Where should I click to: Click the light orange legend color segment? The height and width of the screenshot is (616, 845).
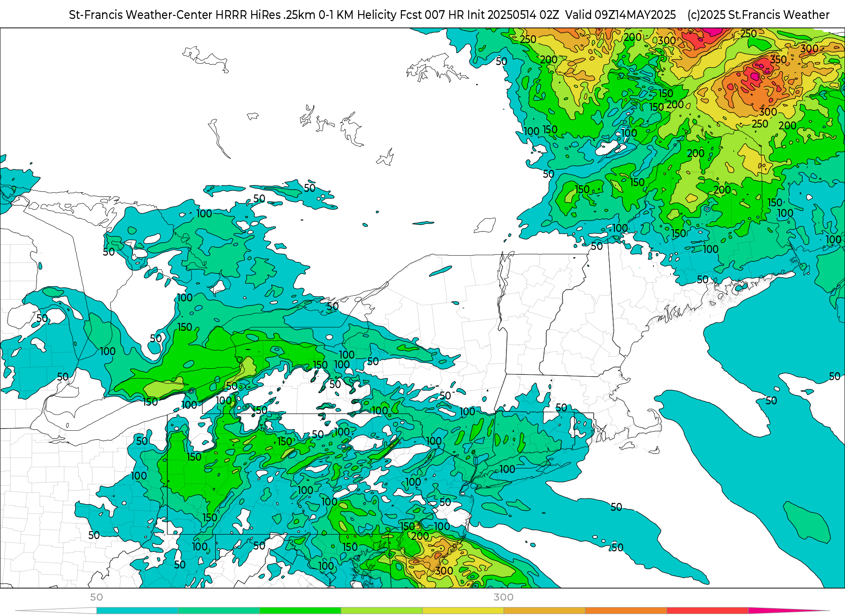click(544, 611)
